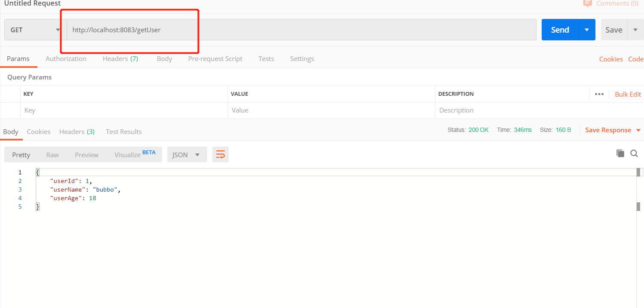Click the VALUE column header
Screen dimensions: 644x308
[x=239, y=94]
